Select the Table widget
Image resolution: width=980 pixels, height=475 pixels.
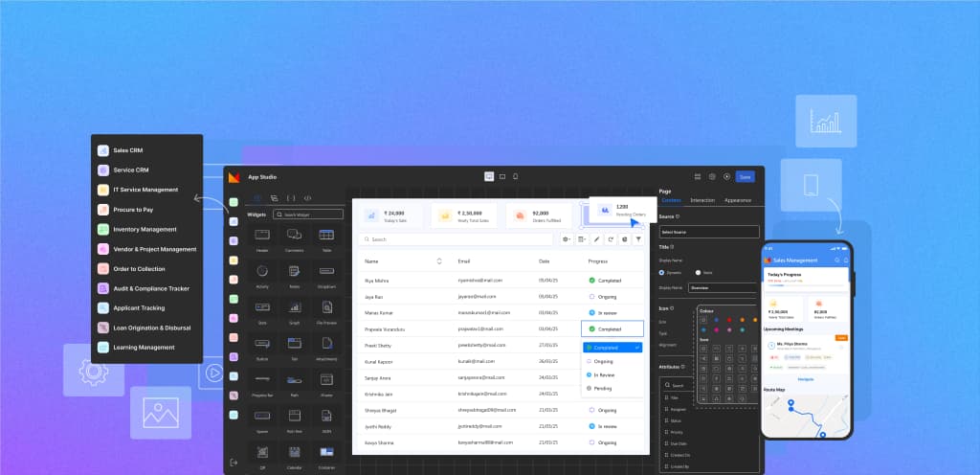(325, 237)
